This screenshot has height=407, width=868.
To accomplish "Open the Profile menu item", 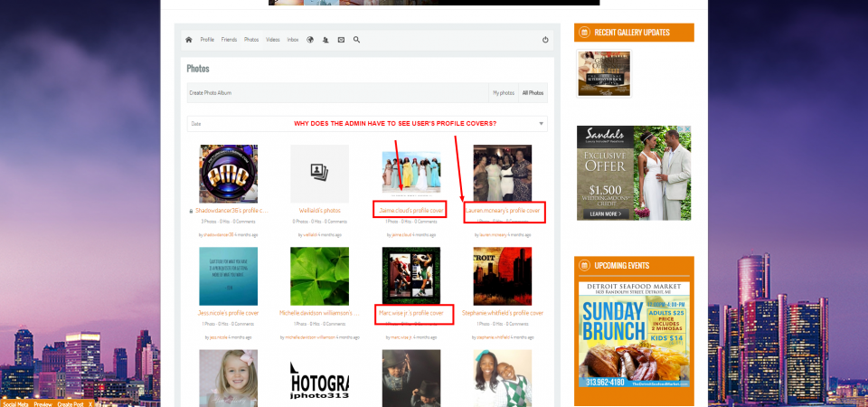I will point(207,40).
